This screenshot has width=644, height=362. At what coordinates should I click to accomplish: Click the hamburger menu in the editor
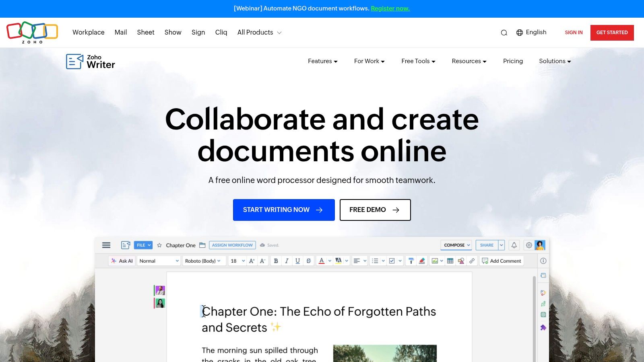click(106, 245)
